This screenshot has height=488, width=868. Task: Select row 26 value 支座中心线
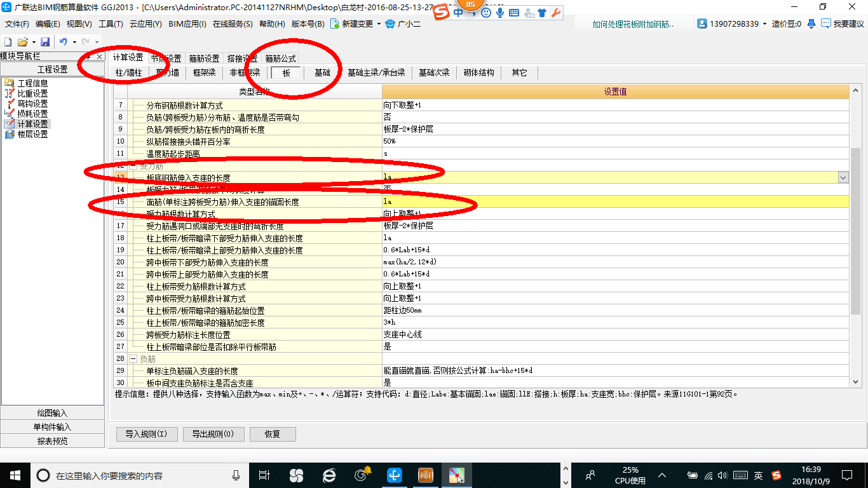pos(615,335)
